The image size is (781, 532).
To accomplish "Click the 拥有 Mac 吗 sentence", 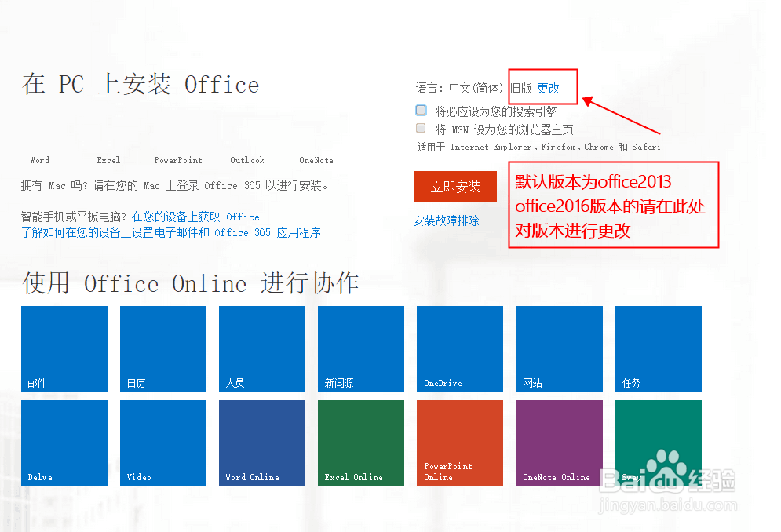I will pyautogui.click(x=174, y=186).
